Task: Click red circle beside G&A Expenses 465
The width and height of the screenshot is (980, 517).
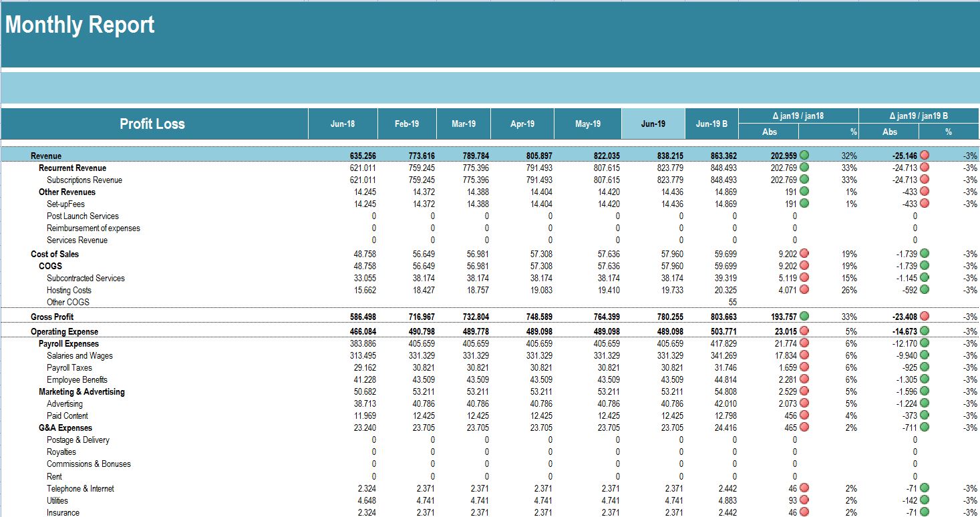Action: 804,427
